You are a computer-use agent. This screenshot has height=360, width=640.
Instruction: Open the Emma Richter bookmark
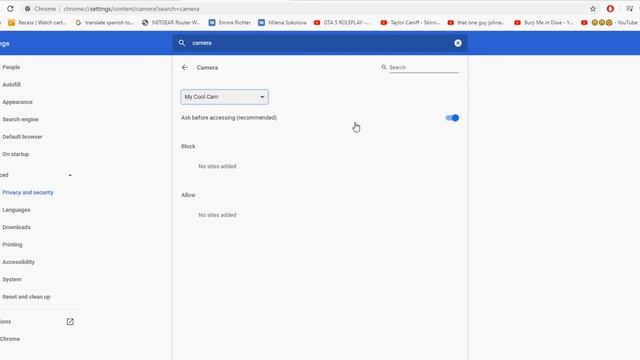230,22
